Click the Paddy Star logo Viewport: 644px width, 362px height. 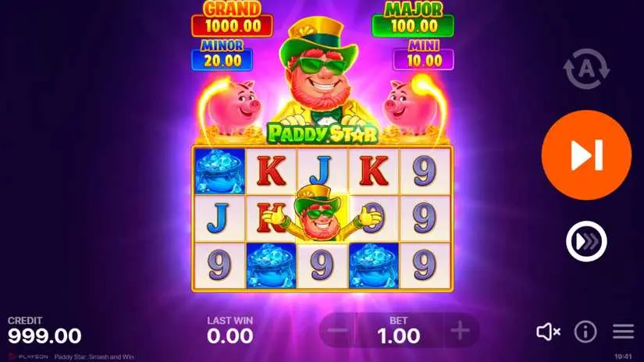[322, 133]
